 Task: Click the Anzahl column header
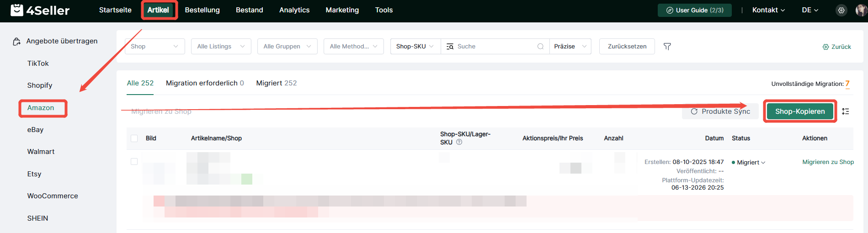(613, 138)
